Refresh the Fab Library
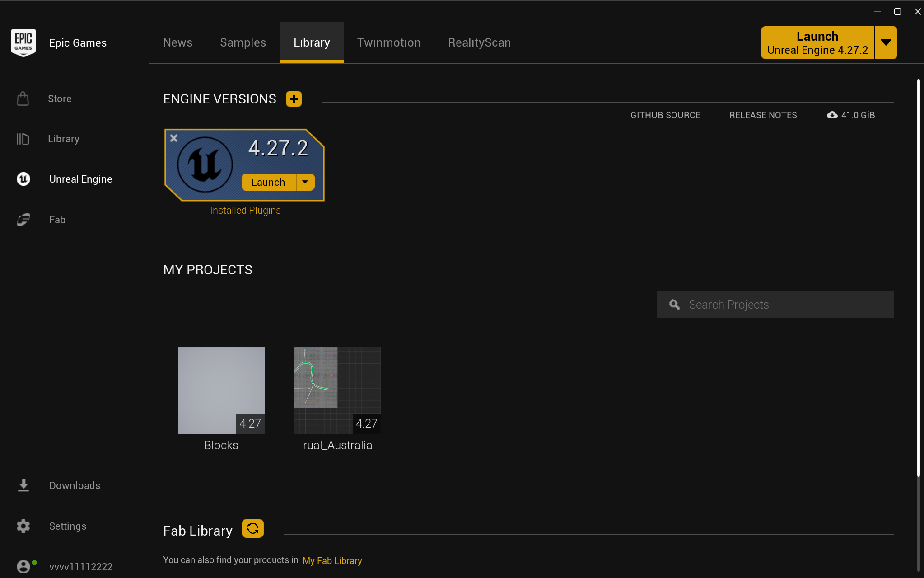The width and height of the screenshot is (924, 578). coord(253,528)
